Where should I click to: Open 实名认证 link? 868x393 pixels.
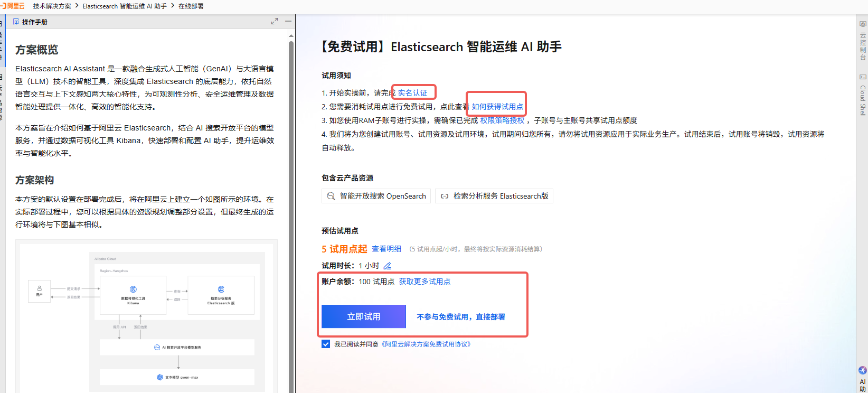pyautogui.click(x=412, y=93)
